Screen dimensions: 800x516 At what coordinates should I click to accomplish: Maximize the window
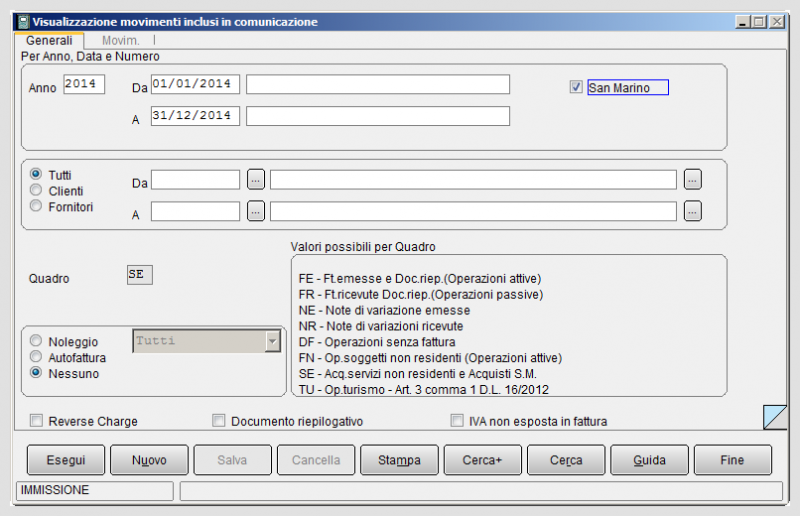(759, 22)
